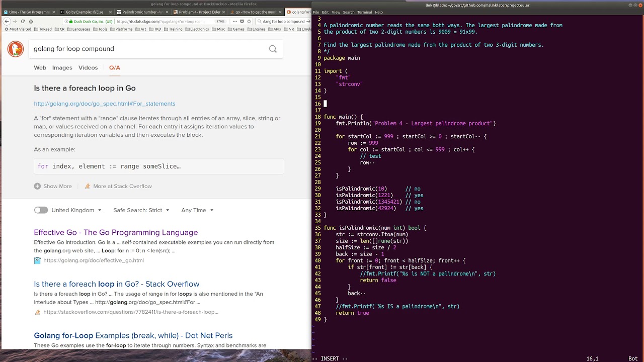Click the green padlock site security icon
Image resolution: width=644 pixels, height=362 pixels.
click(71, 22)
